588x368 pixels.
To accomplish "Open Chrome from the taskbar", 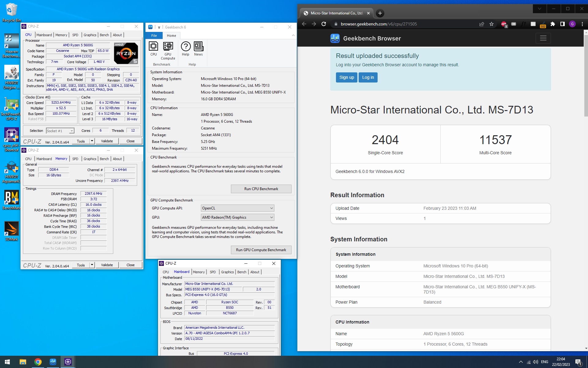I will pos(38,362).
